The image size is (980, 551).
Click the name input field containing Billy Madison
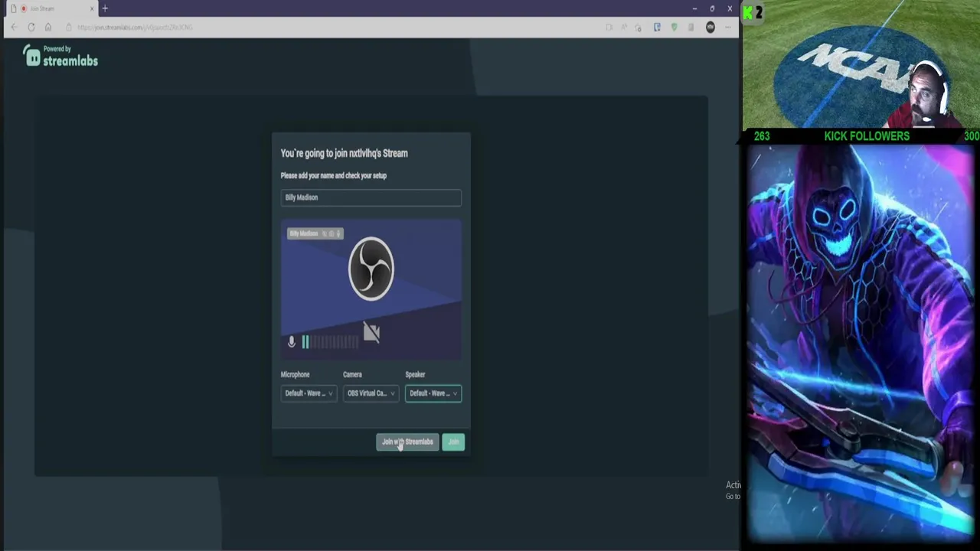(371, 197)
